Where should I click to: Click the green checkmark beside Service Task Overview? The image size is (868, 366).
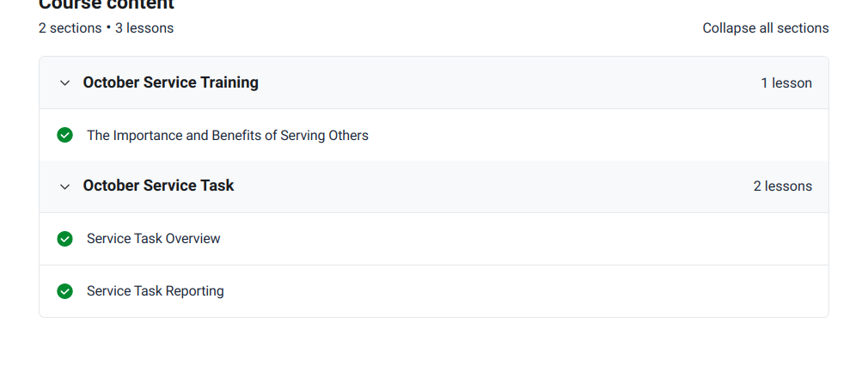pyautogui.click(x=64, y=239)
